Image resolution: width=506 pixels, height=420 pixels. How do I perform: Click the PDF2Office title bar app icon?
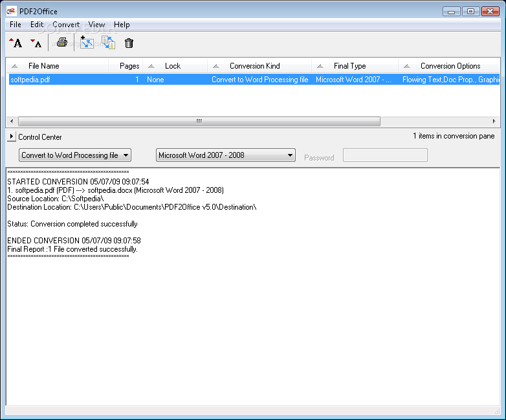pos(11,11)
